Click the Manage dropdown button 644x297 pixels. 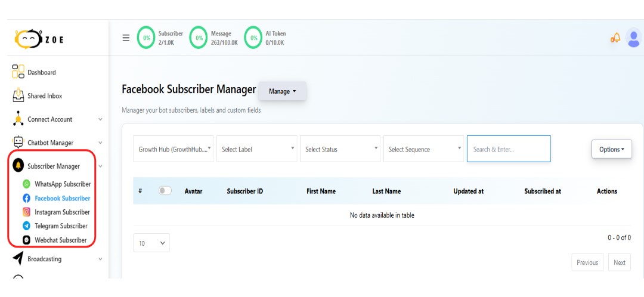tap(282, 91)
